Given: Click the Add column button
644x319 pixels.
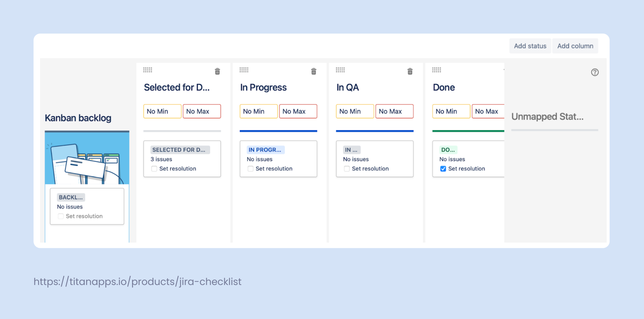Looking at the screenshot, I should (575, 46).
